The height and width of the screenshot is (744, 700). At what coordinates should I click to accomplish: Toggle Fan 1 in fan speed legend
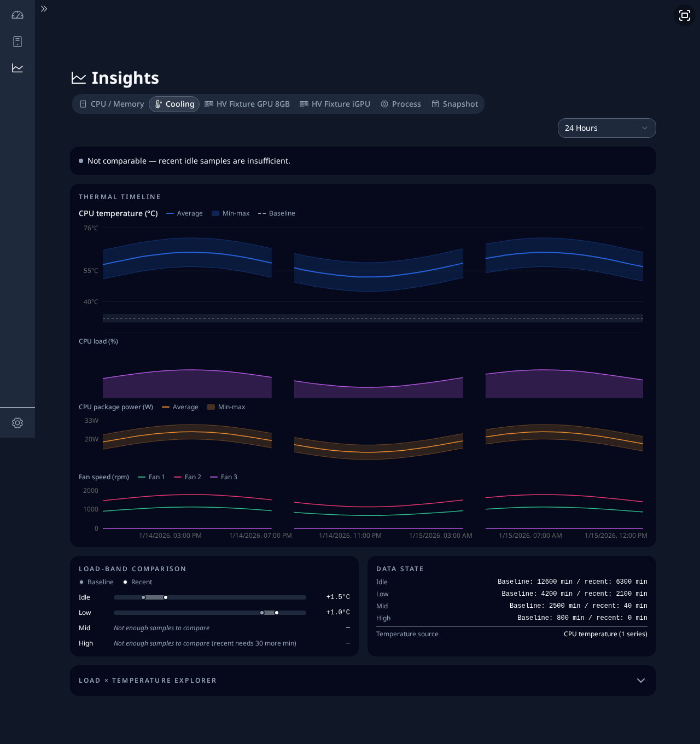click(x=151, y=477)
